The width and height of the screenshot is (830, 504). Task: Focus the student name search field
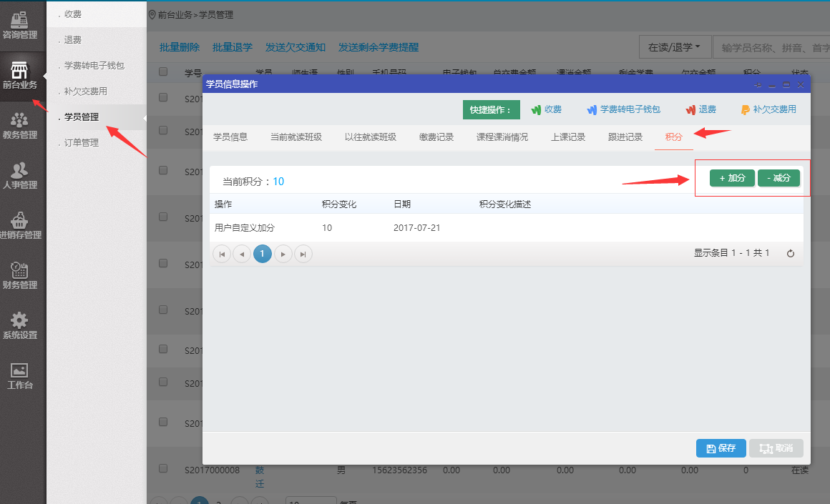772,47
